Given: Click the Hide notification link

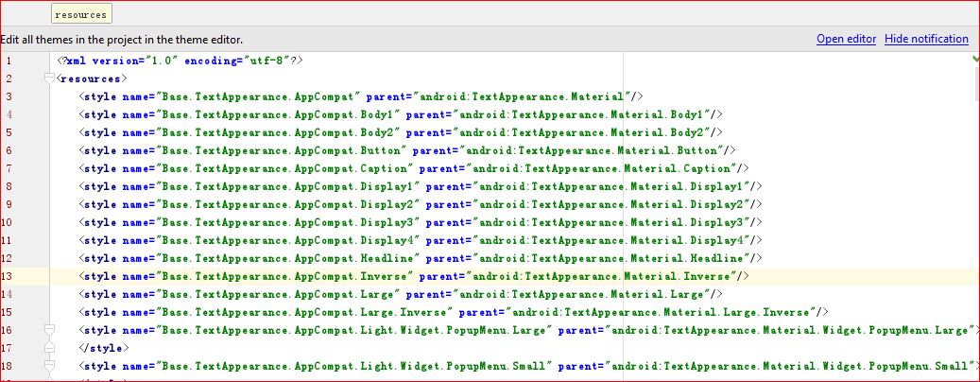Looking at the screenshot, I should point(926,39).
